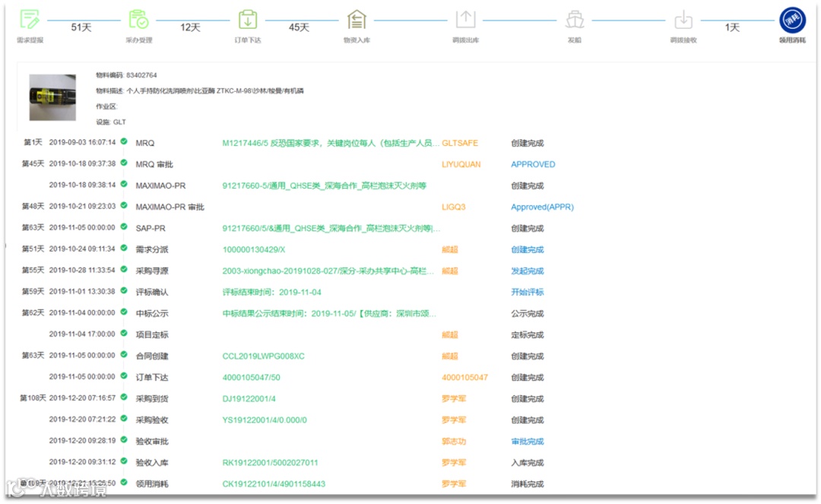
Task: Open the material photo thumbnail
Action: click(52, 97)
